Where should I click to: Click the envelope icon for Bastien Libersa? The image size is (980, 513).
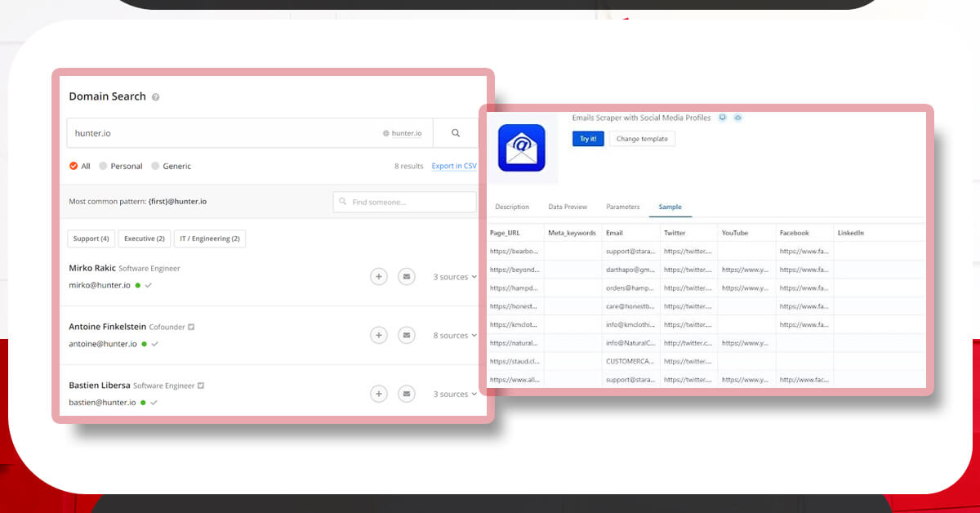click(406, 394)
